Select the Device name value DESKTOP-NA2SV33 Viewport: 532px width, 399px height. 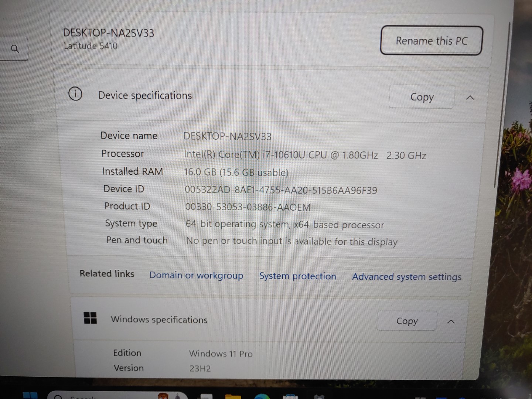click(x=227, y=136)
